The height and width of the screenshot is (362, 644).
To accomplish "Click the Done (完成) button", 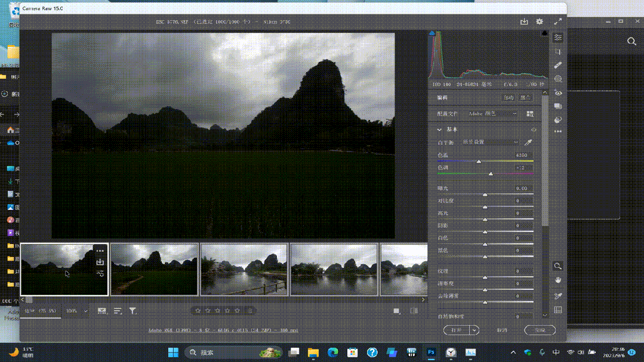I will click(540, 330).
